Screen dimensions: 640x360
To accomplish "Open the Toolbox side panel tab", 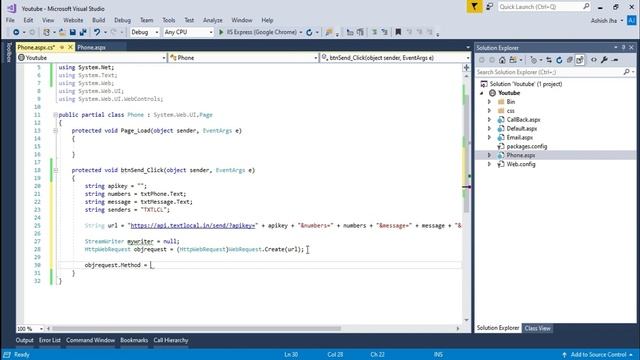I will (9, 52).
